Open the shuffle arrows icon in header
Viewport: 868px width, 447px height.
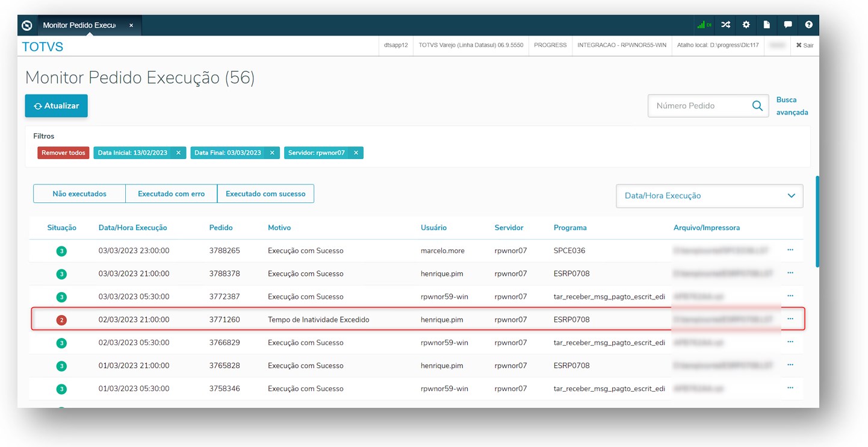tap(726, 25)
